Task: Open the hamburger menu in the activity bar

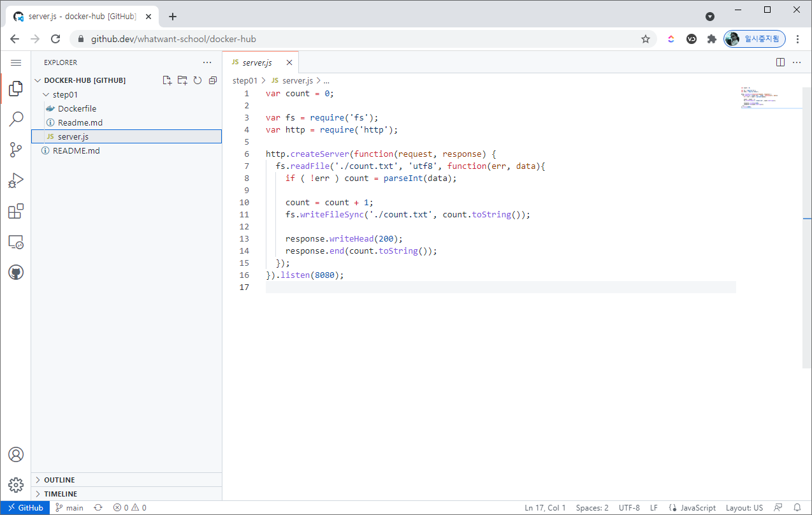Action: pos(16,62)
